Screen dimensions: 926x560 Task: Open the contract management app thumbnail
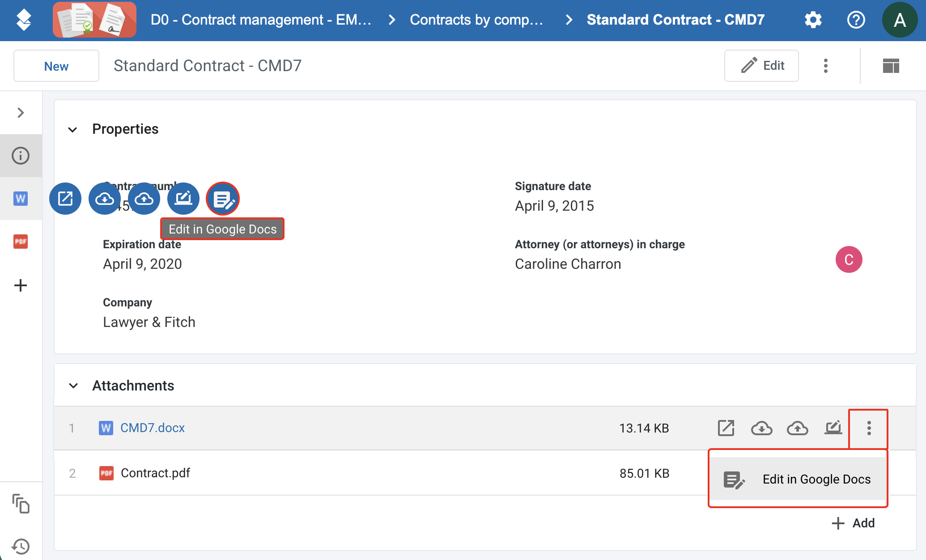point(94,20)
